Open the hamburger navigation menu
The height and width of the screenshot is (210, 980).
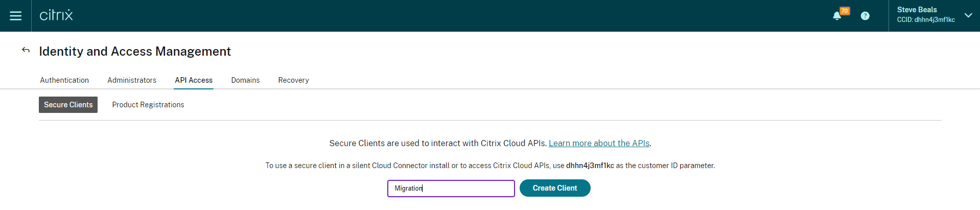pyautogui.click(x=16, y=16)
